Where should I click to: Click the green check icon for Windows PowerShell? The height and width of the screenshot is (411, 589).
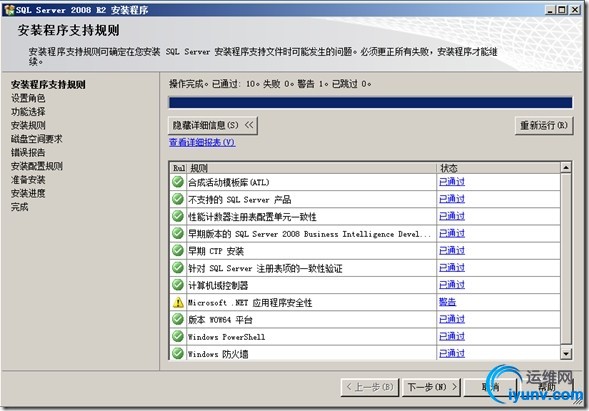click(x=178, y=336)
